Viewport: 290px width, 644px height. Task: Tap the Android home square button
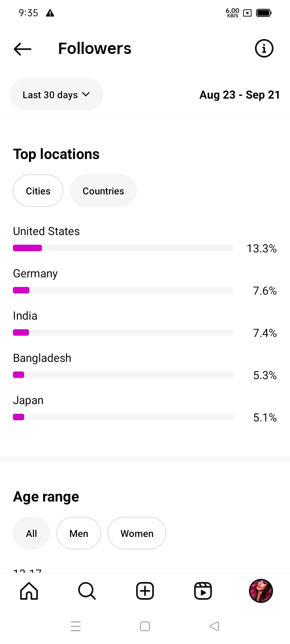[145, 626]
